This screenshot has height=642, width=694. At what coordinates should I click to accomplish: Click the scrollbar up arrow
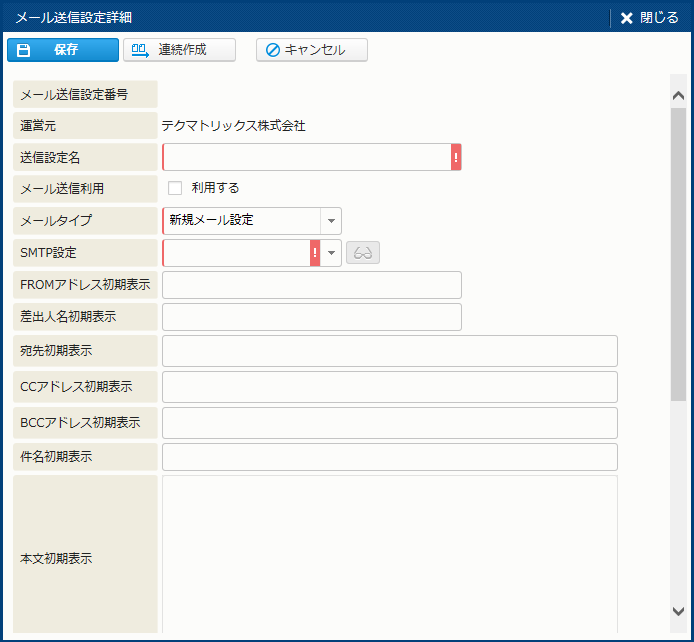(x=678, y=96)
